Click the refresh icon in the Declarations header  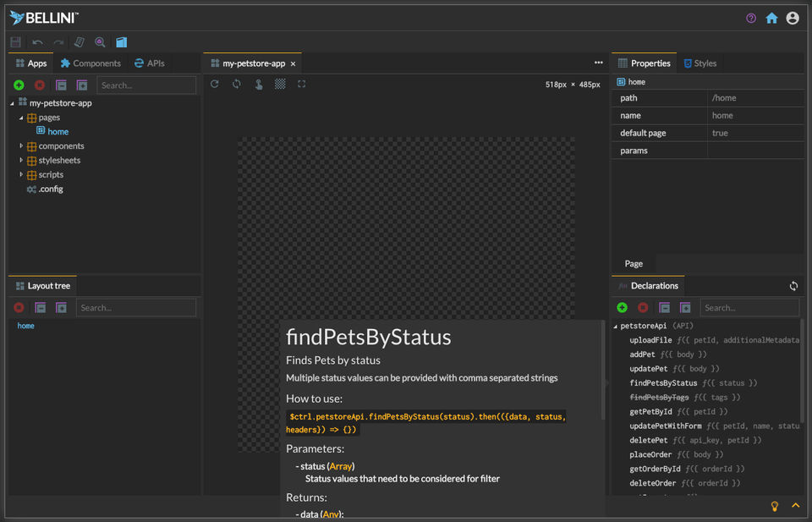click(x=793, y=287)
